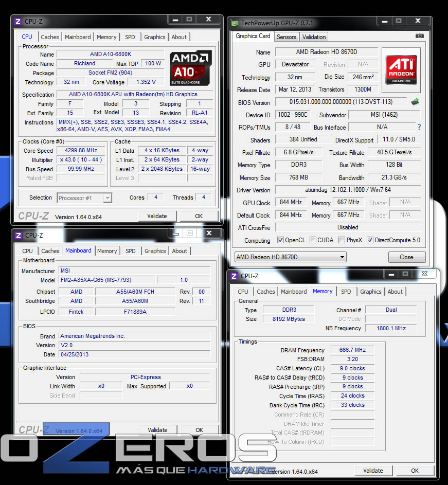The image size is (448, 485).
Task: Select the Graphics Card tab in GPU-Z
Action: pyautogui.click(x=253, y=36)
